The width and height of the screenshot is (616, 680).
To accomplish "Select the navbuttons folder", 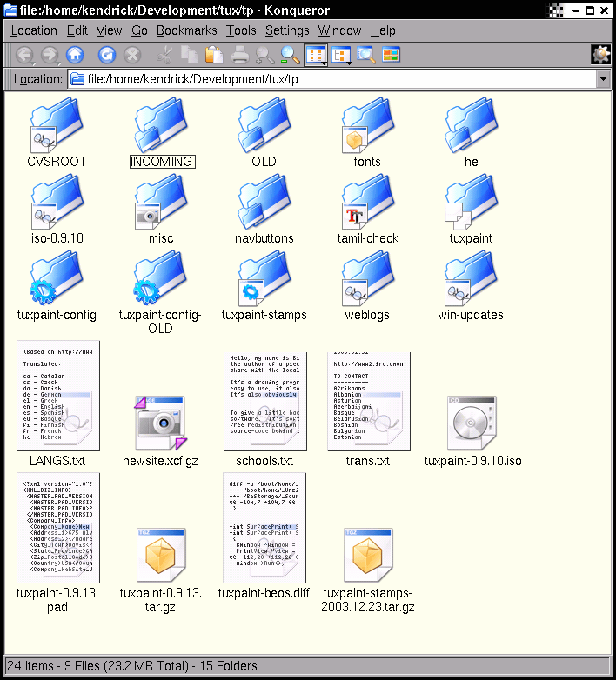I will coord(264,209).
